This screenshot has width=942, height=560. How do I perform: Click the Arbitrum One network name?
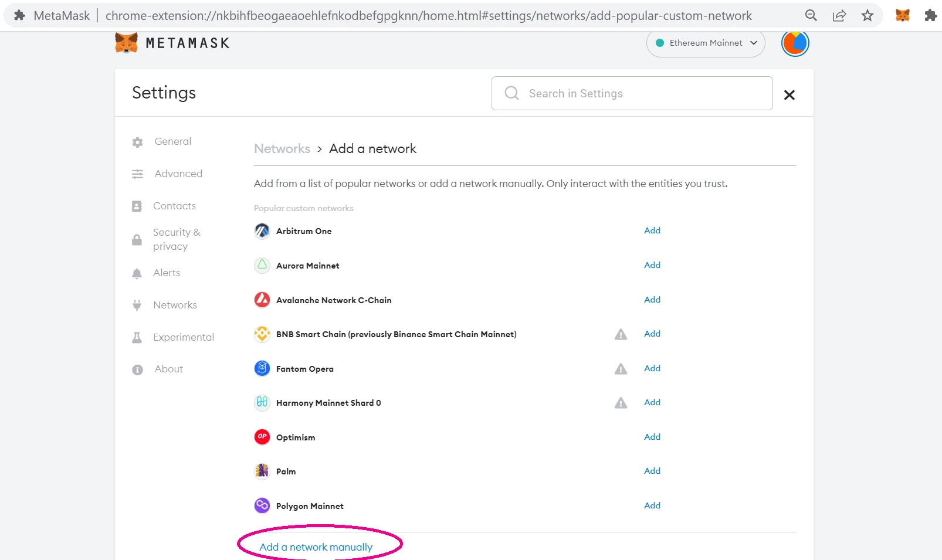(x=304, y=231)
